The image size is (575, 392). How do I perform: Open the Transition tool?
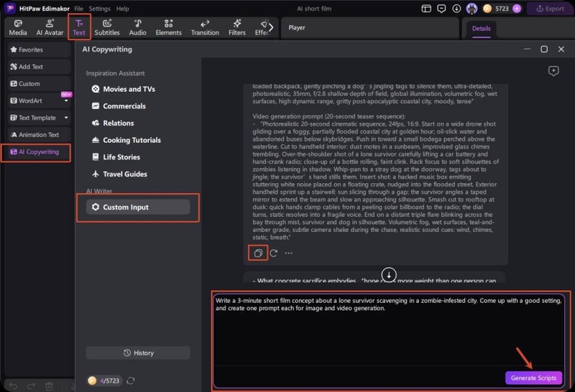pyautogui.click(x=205, y=27)
